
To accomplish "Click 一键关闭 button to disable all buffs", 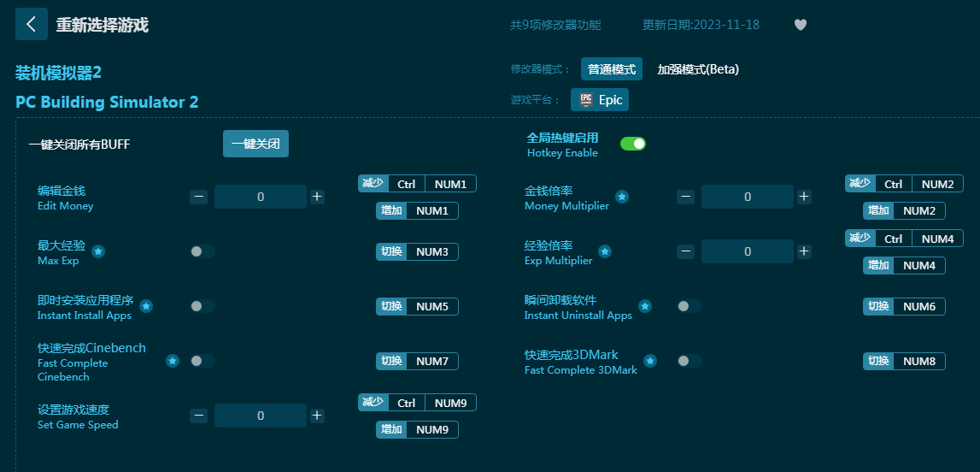I will pos(255,144).
